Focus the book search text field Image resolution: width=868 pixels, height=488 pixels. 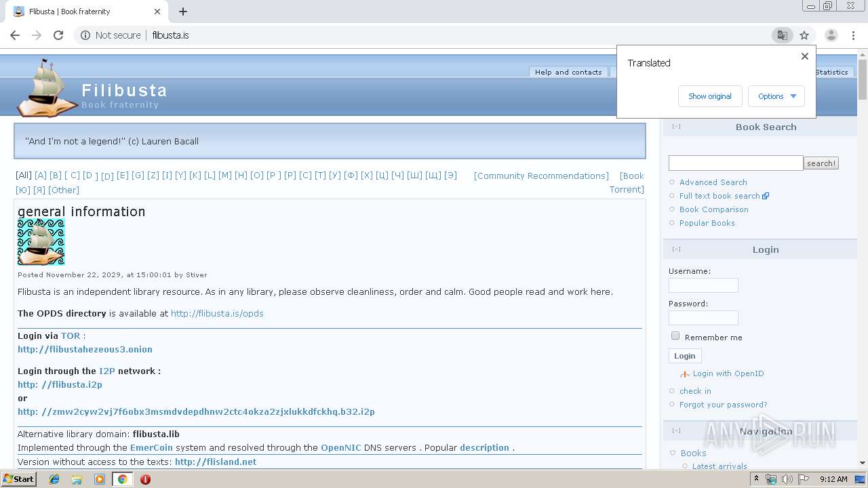(x=736, y=163)
